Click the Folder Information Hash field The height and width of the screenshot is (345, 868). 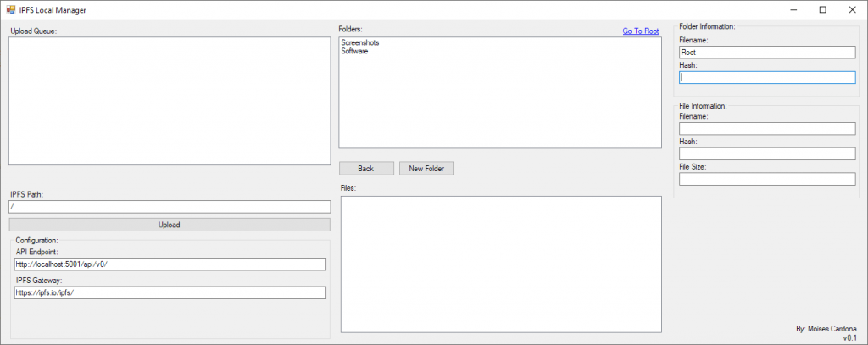767,77
